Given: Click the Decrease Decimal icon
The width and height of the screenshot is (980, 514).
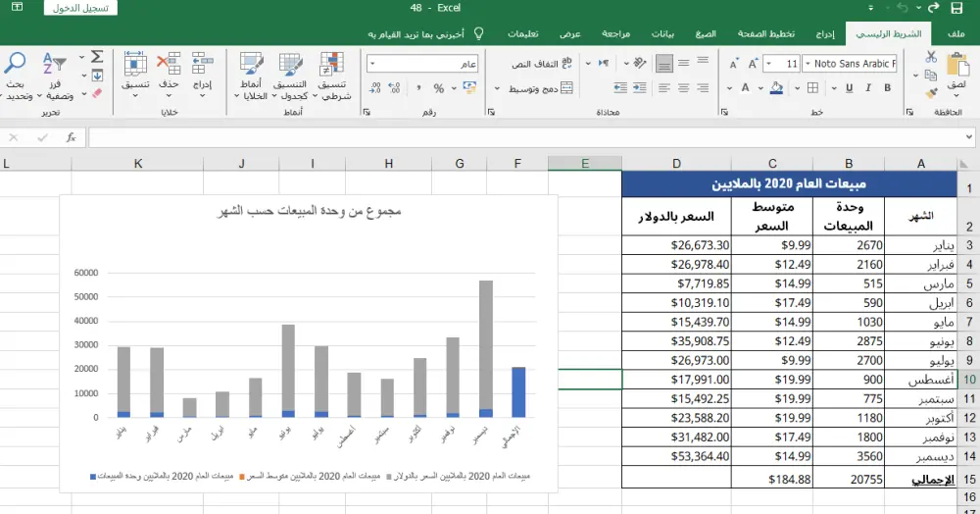Looking at the screenshot, I should click(375, 88).
